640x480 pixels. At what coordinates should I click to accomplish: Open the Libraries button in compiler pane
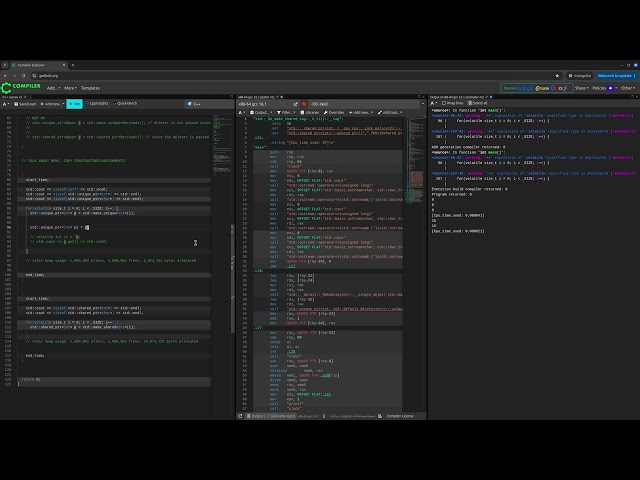(310, 112)
